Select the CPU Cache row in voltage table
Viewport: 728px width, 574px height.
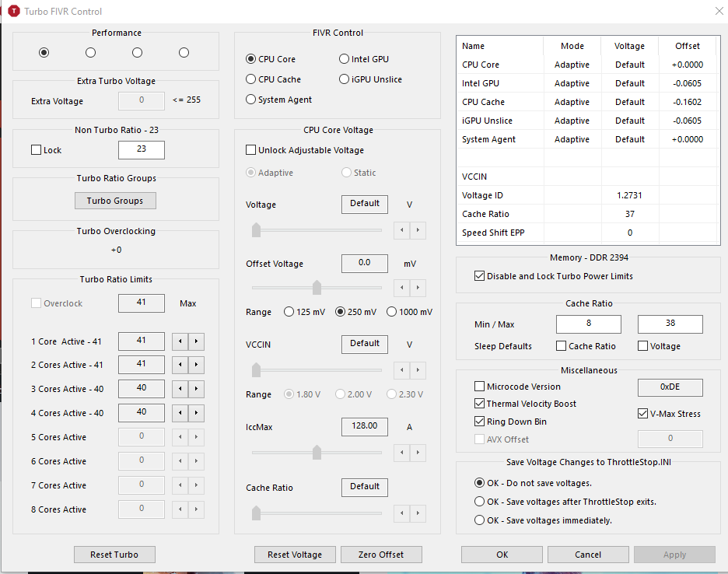pyautogui.click(x=588, y=102)
